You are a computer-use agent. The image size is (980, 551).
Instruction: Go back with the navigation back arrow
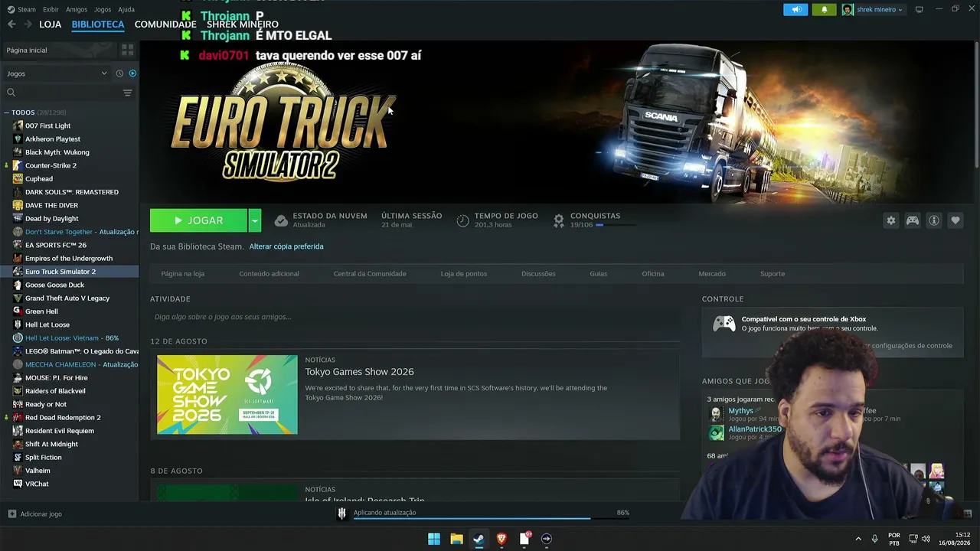click(x=11, y=24)
